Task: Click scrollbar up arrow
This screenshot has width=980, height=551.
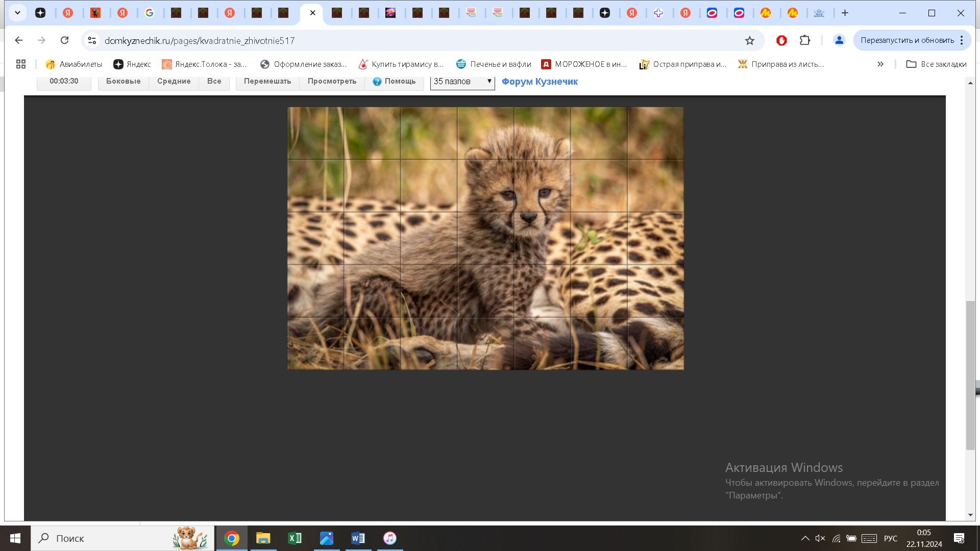Action: click(970, 83)
